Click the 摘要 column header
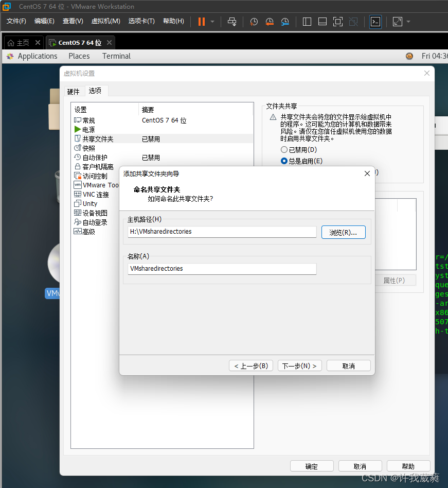The width and height of the screenshot is (448, 488). click(x=196, y=110)
